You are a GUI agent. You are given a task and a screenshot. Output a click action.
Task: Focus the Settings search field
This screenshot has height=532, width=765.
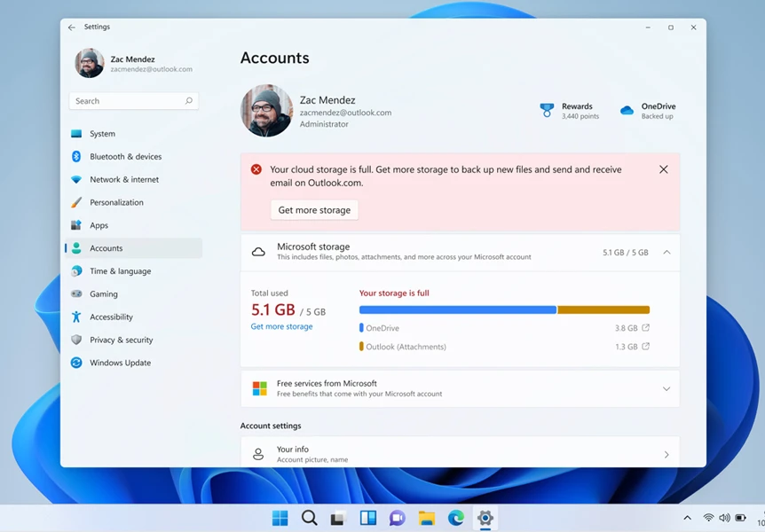click(x=134, y=101)
